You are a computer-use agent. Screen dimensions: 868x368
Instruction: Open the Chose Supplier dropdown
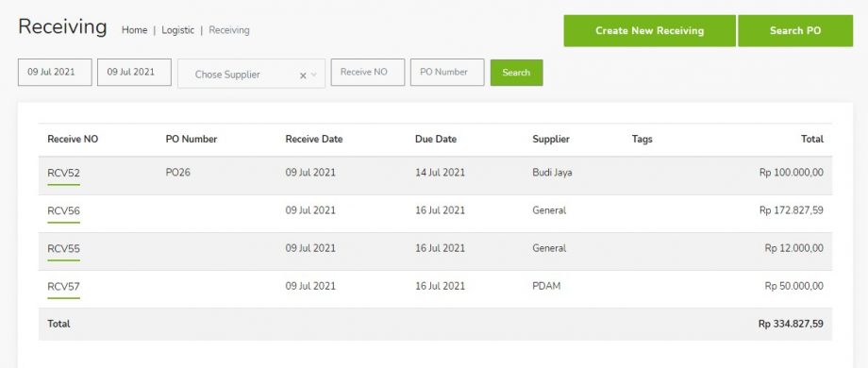(x=251, y=74)
